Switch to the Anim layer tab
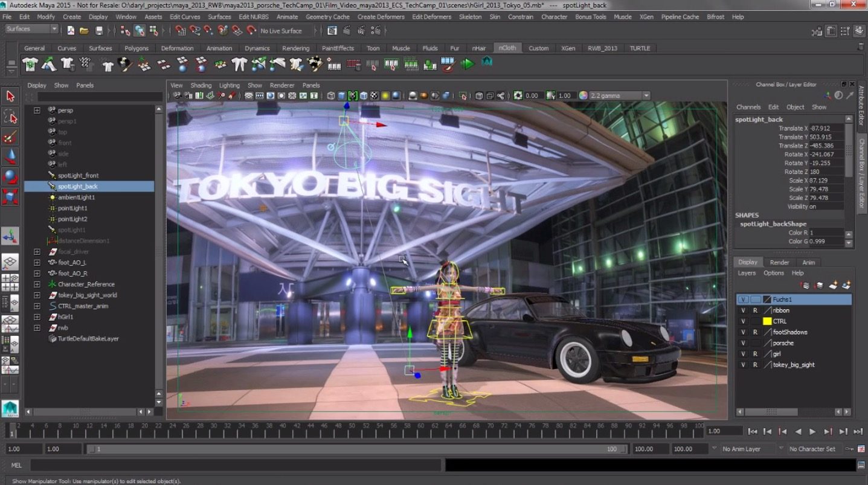 pos(808,262)
